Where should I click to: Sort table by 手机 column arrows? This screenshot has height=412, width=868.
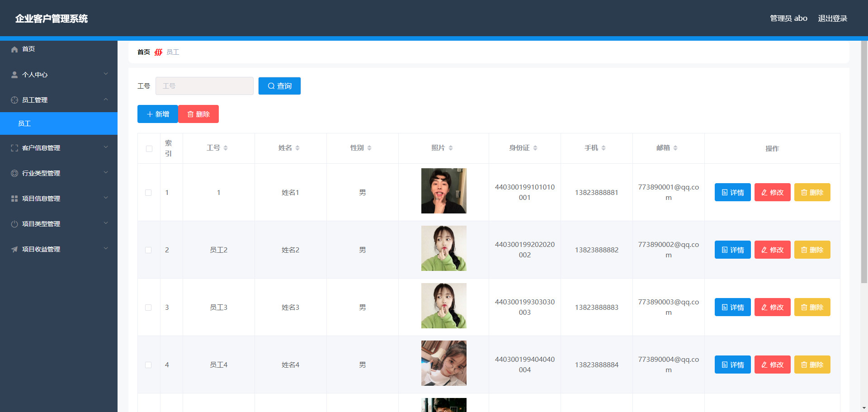[604, 148]
